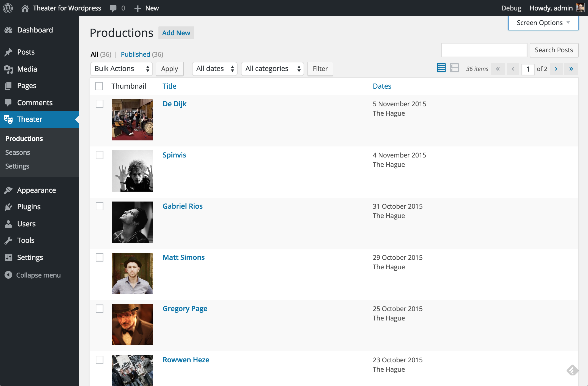This screenshot has height=386, width=588.
Task: Click the Apply button
Action: coord(170,69)
